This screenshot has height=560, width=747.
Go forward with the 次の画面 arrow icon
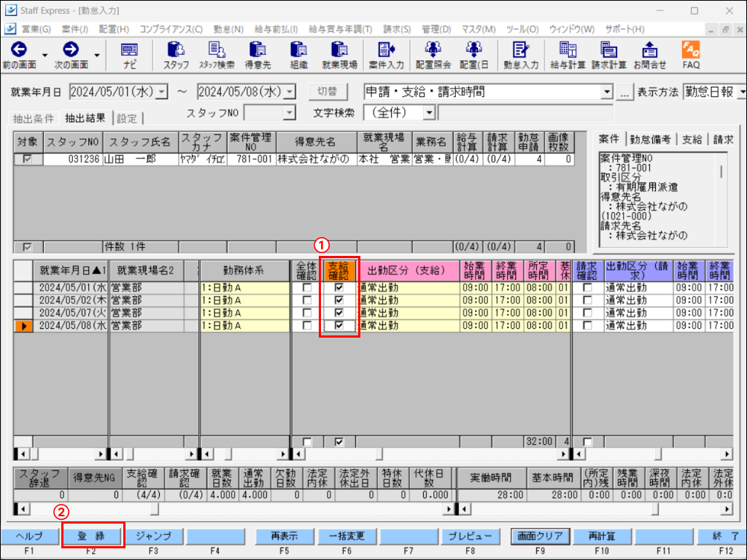[x=71, y=50]
